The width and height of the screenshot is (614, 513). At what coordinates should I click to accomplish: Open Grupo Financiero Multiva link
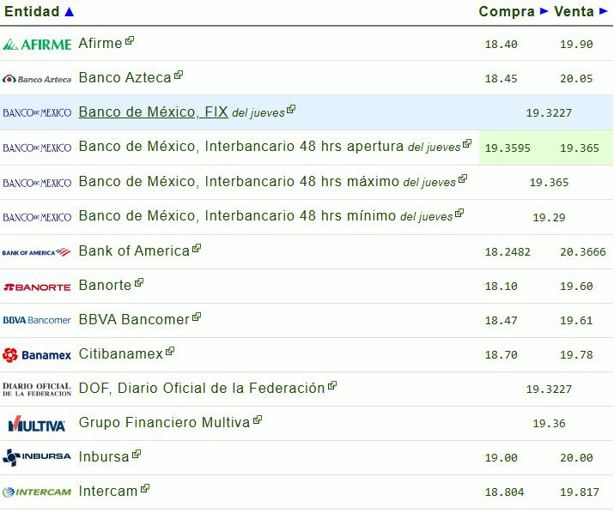click(x=164, y=423)
